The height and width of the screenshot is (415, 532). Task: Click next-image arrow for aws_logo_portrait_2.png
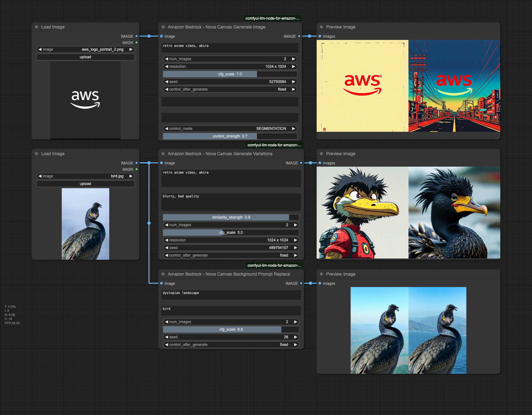click(x=131, y=49)
